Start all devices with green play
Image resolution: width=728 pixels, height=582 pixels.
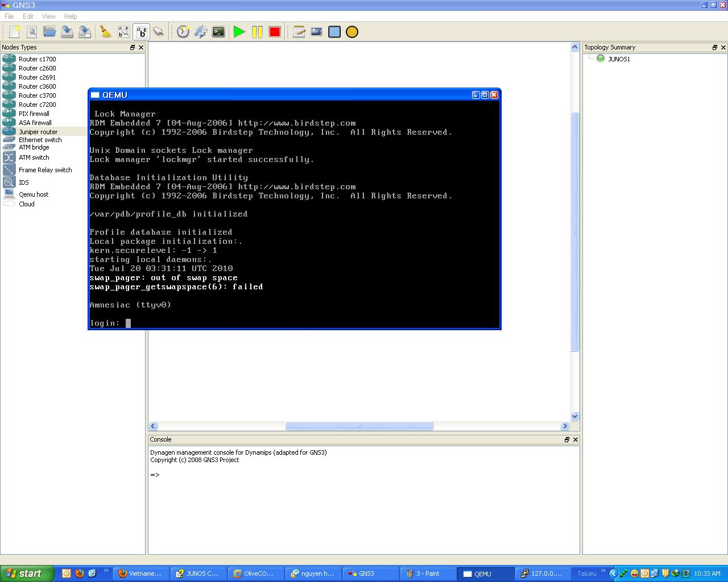pos(239,32)
